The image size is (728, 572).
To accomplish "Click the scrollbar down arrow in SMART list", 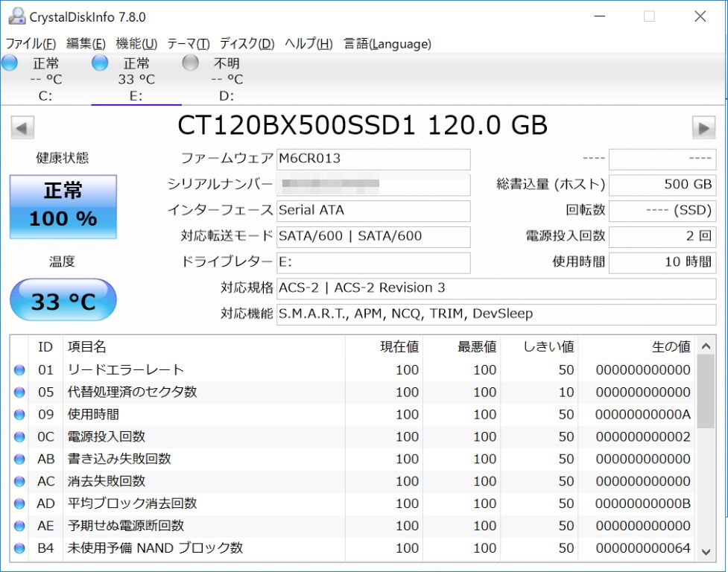I will [706, 552].
